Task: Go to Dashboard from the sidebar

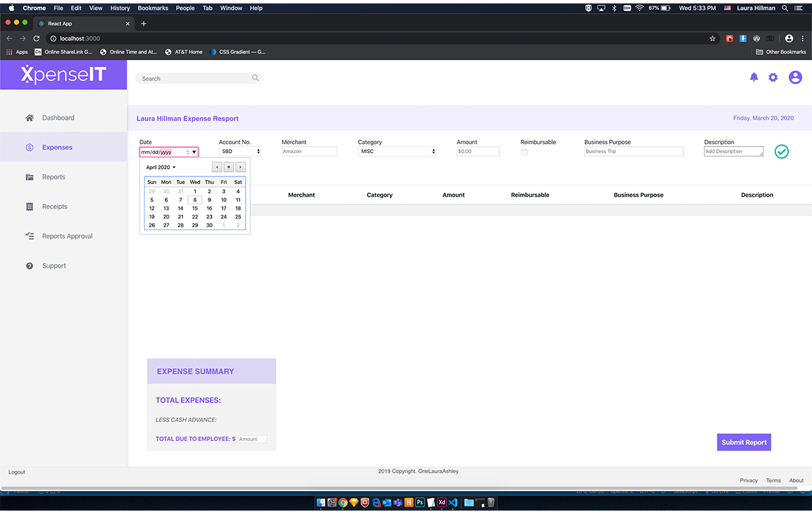Action: point(58,118)
